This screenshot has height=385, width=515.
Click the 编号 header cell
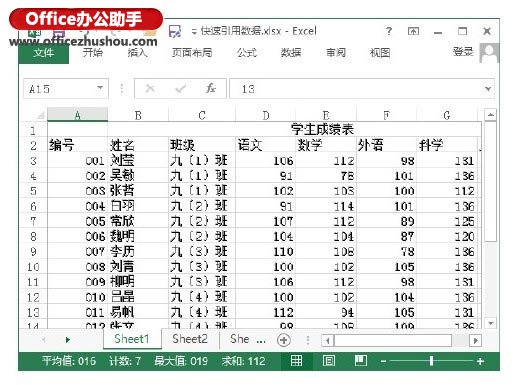77,146
